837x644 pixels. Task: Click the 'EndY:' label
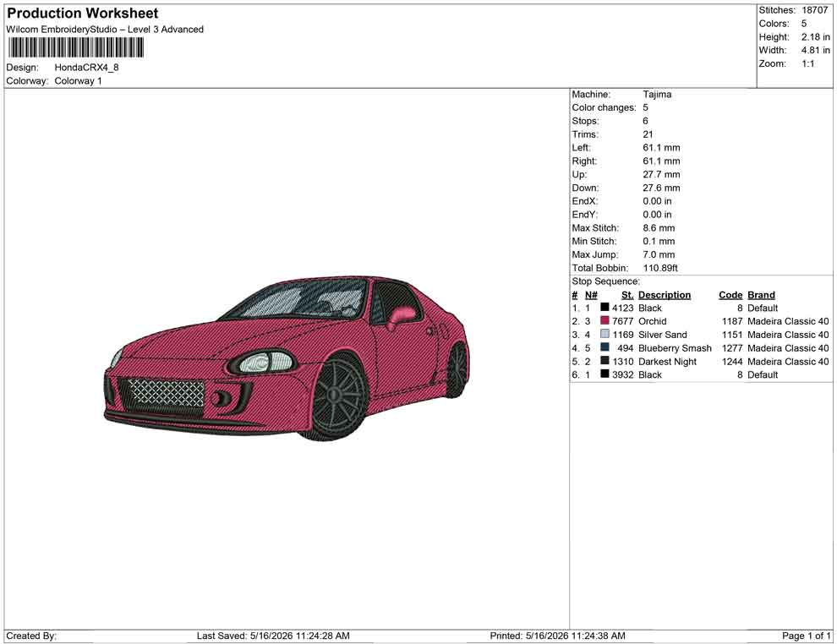click(584, 214)
